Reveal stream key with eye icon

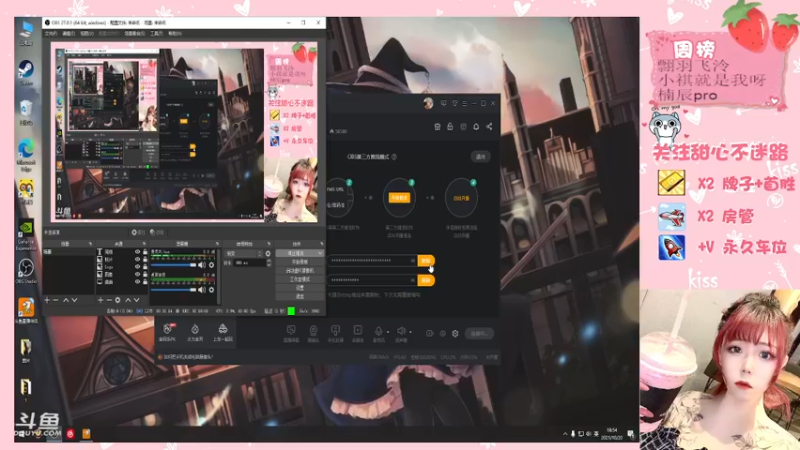(x=413, y=280)
